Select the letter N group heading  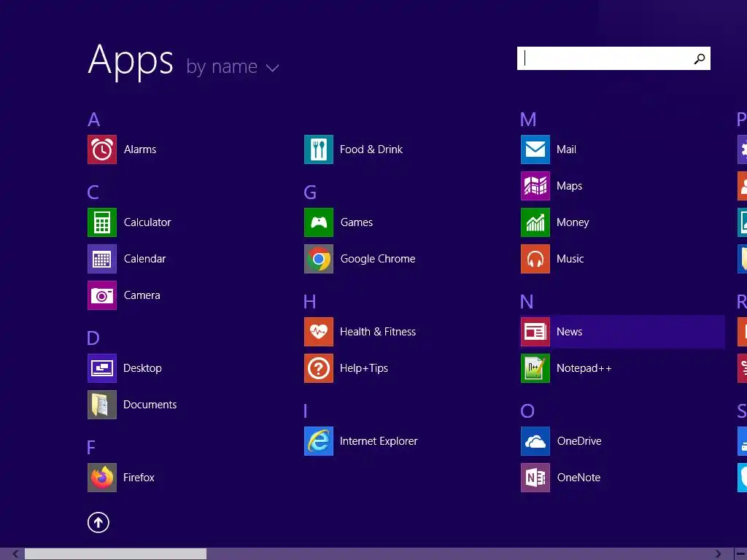point(527,302)
